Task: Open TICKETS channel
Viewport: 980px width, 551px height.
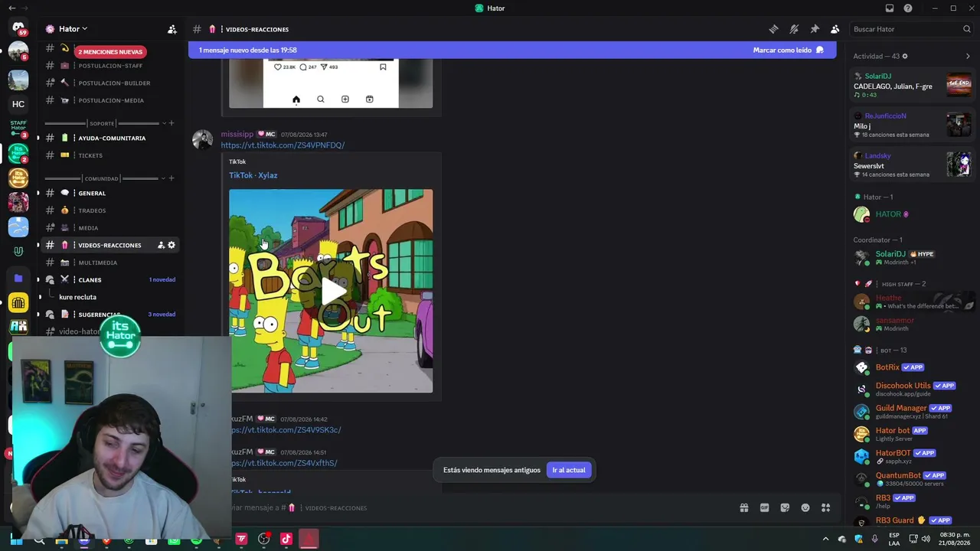Action: [x=109, y=155]
